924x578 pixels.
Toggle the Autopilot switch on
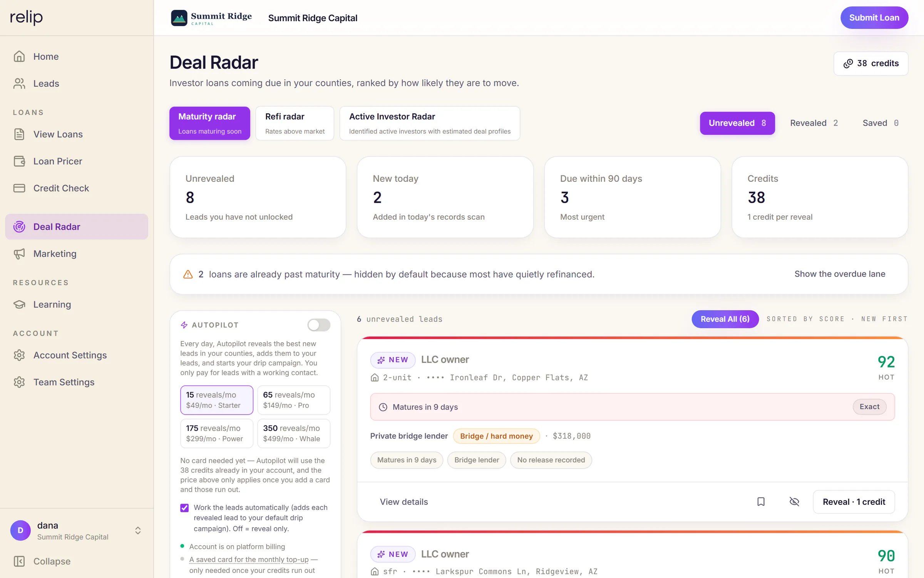tap(319, 325)
